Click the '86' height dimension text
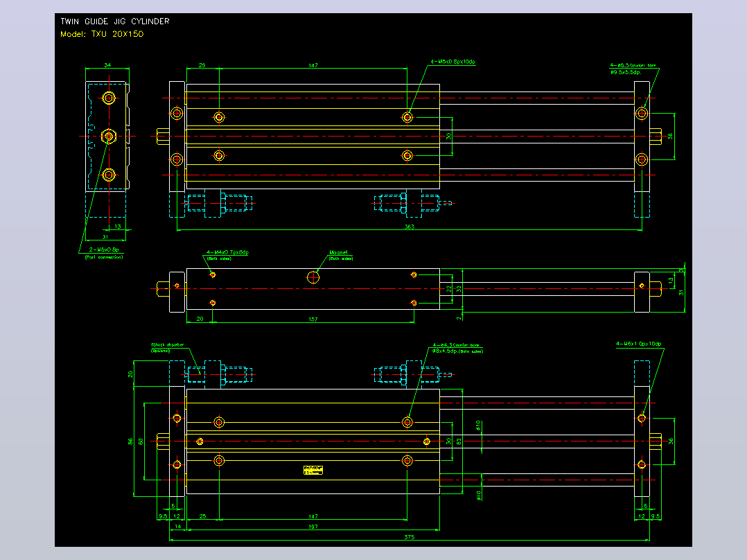747x560 pixels. coord(130,441)
